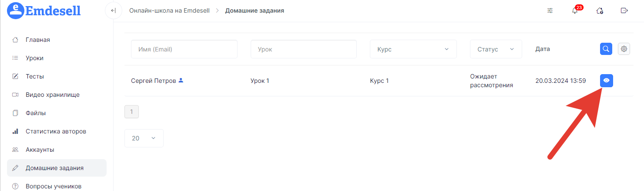This screenshot has width=644, height=191.
Task: Open the notifications bell with 23 badge
Action: point(575,10)
